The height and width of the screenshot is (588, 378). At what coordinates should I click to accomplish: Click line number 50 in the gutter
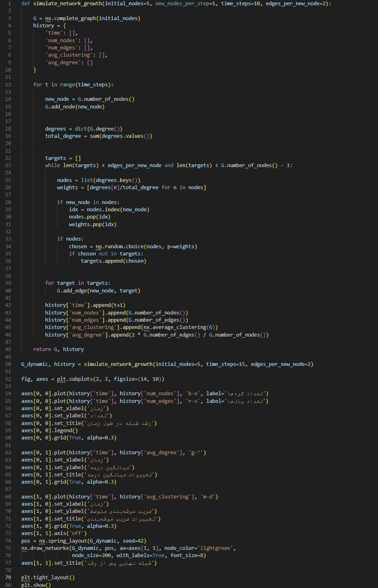[8, 364]
